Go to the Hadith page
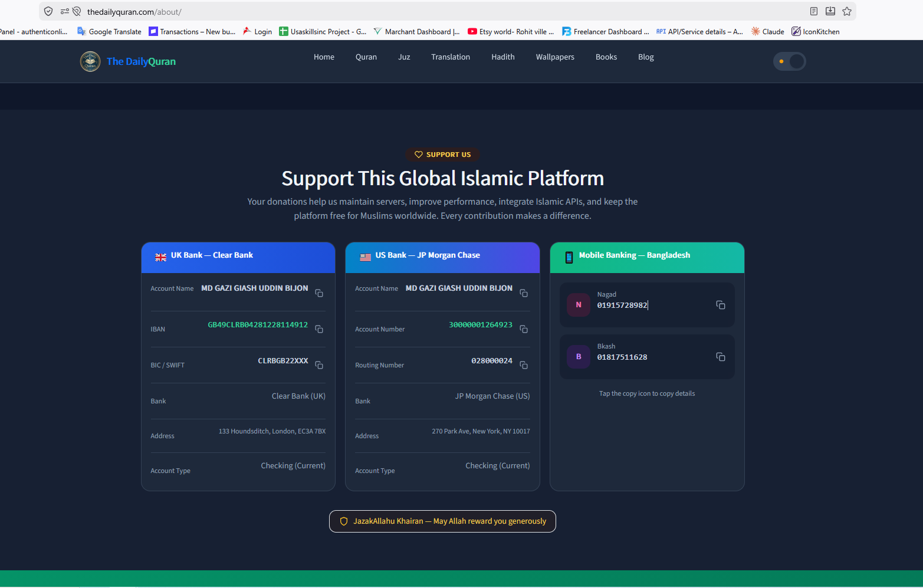The width and height of the screenshot is (923, 588). [503, 57]
